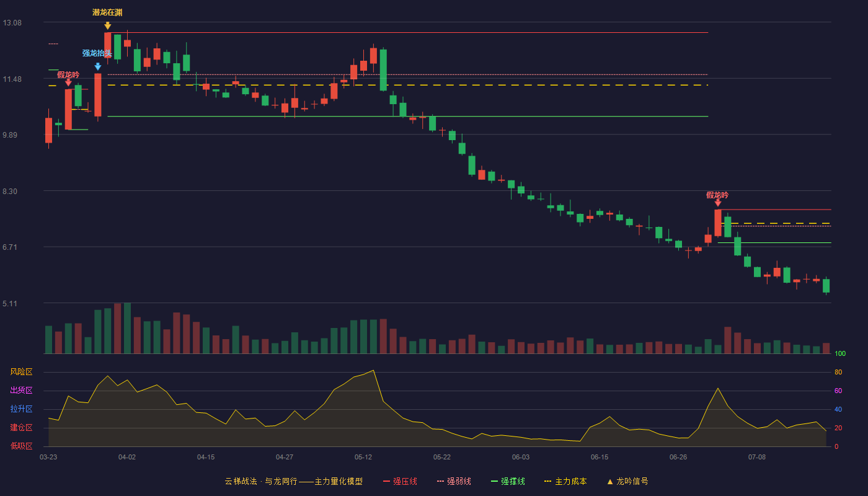
Task: Toggle the 龙吟信号 legend entry
Action: click(x=627, y=481)
